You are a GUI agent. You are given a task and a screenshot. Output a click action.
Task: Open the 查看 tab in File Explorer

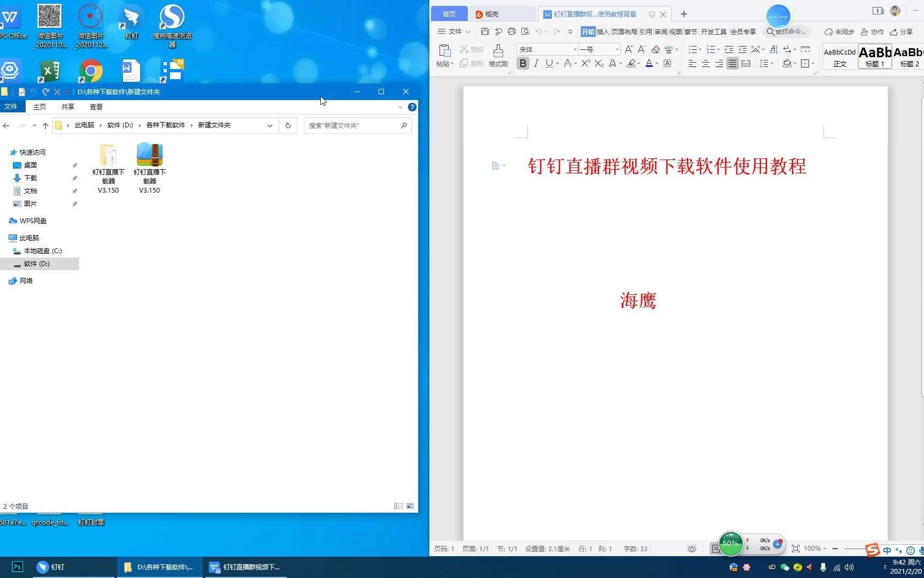pyautogui.click(x=96, y=107)
